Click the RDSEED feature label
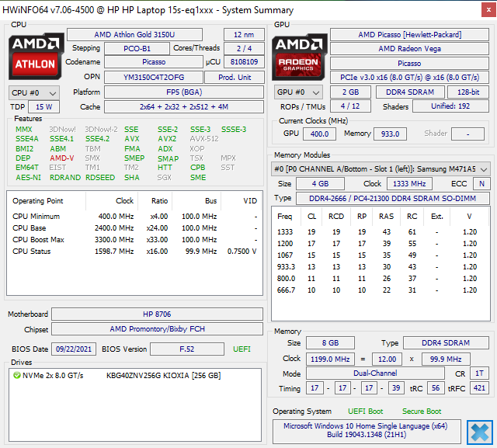The image size is (497, 448). pyautogui.click(x=100, y=178)
